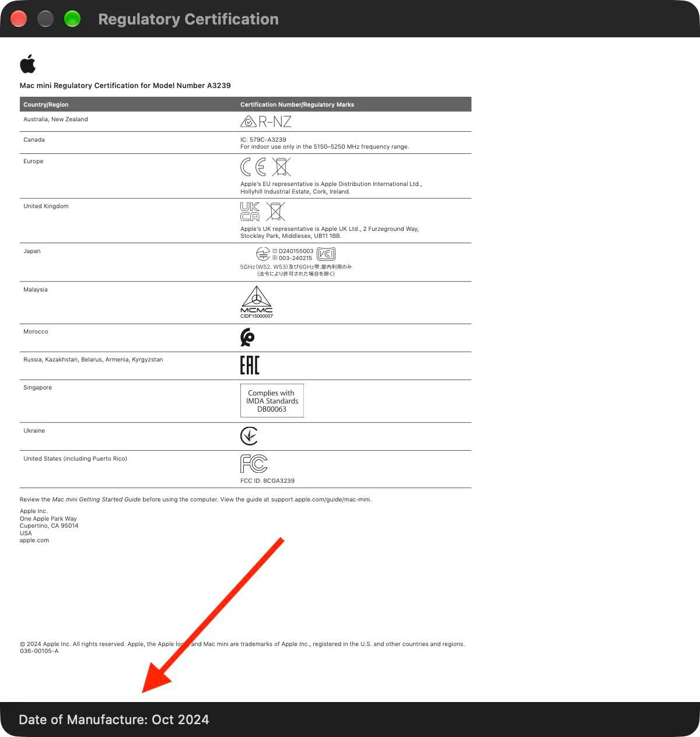Viewport: 700px width, 737px height.
Task: Click the Ukraine conformity mark
Action: click(249, 436)
